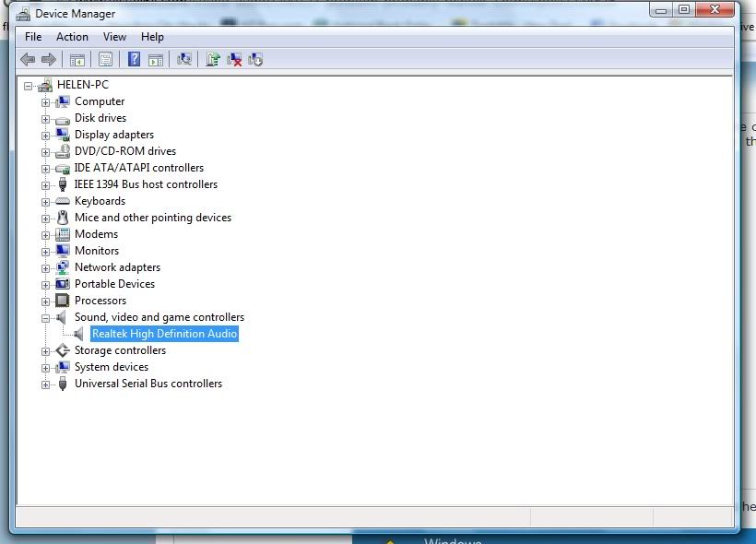The image size is (756, 544).
Task: Select Mice and other pointing devices label
Action: pyautogui.click(x=153, y=218)
